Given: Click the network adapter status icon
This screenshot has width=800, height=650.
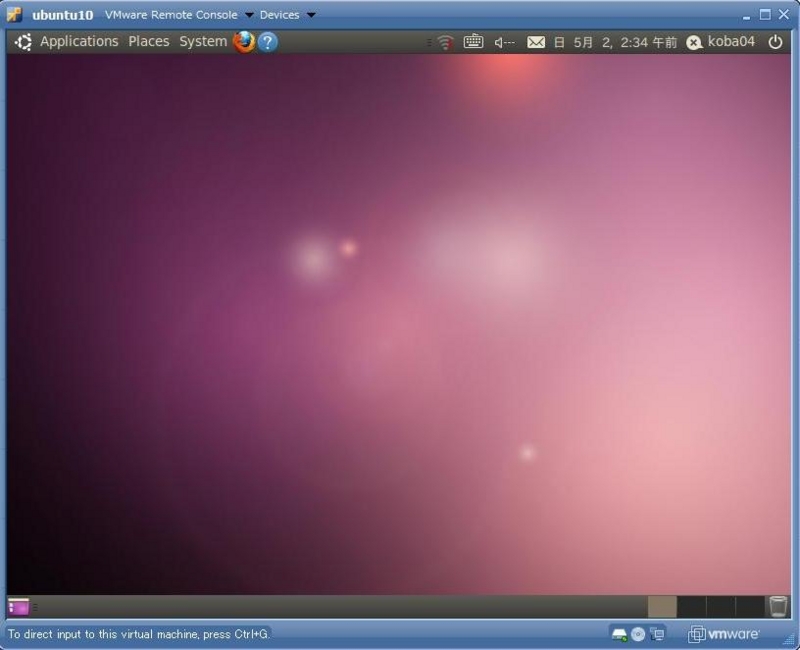Looking at the screenshot, I should pyautogui.click(x=656, y=632).
